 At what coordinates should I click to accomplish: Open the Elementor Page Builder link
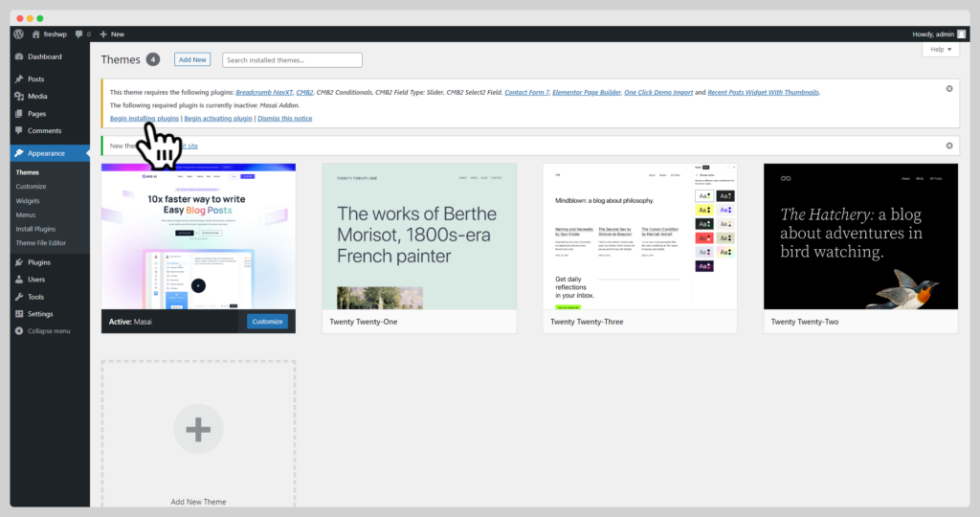tap(587, 92)
